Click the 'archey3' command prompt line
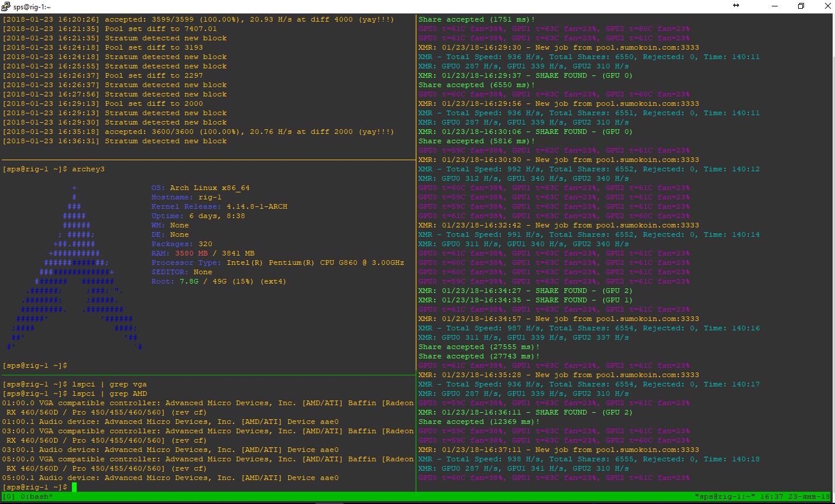Image resolution: width=835 pixels, height=504 pixels. coord(54,169)
